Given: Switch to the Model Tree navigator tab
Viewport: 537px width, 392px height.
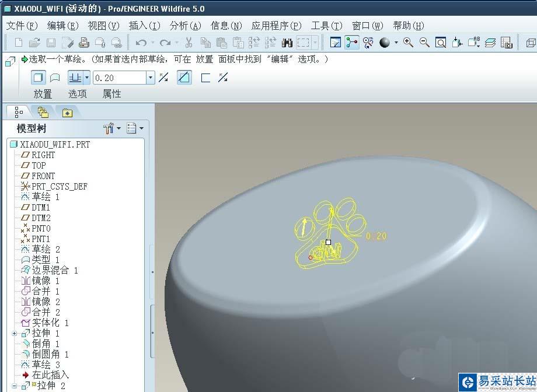Looking at the screenshot, I should coord(19,112).
